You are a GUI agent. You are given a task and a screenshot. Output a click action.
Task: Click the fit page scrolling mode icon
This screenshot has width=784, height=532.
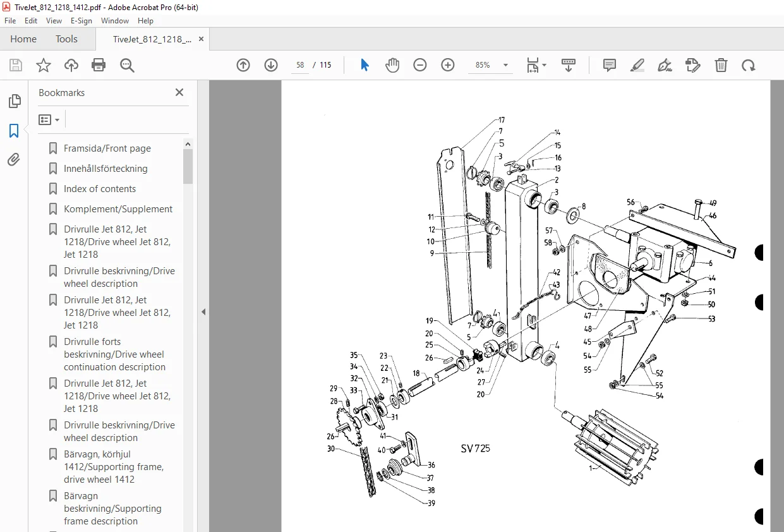pos(533,65)
